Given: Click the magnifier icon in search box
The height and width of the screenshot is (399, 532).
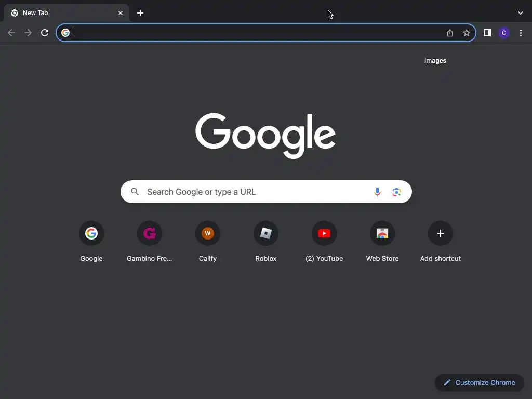Looking at the screenshot, I should point(135,192).
